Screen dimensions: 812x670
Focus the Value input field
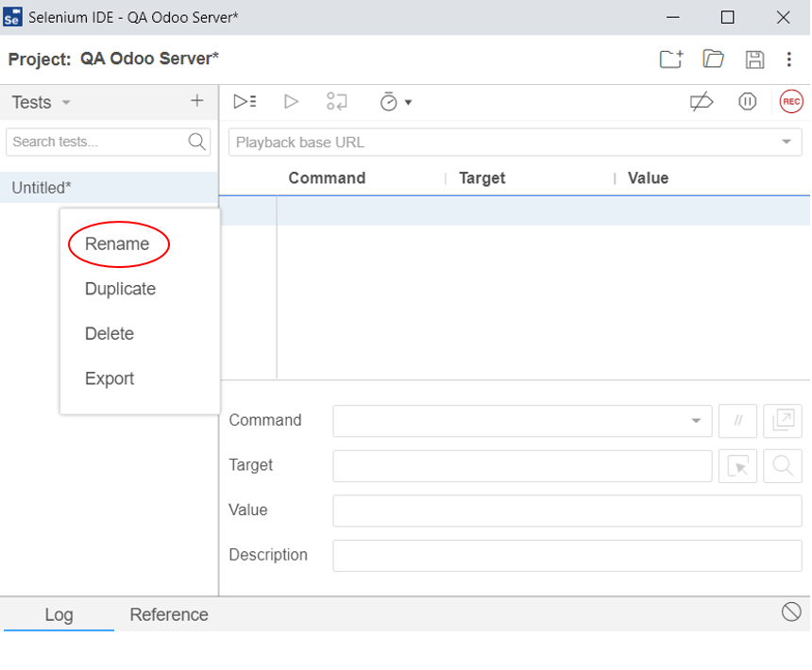tap(567, 511)
